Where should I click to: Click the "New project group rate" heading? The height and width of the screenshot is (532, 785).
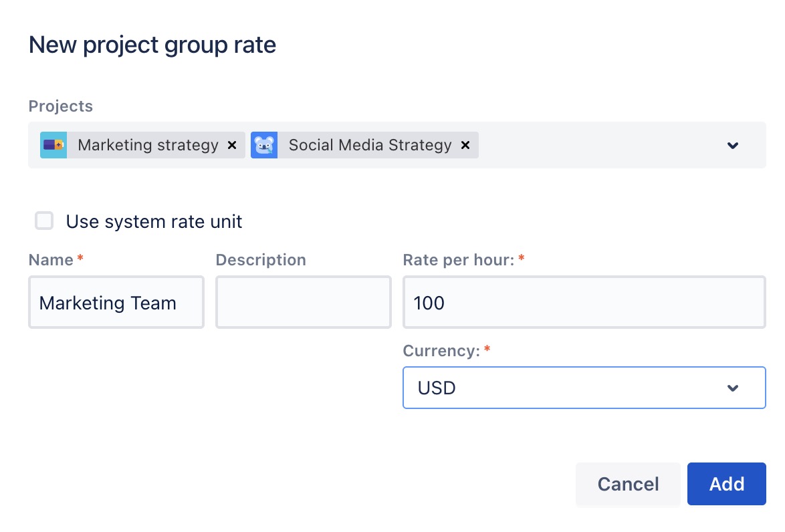click(152, 45)
